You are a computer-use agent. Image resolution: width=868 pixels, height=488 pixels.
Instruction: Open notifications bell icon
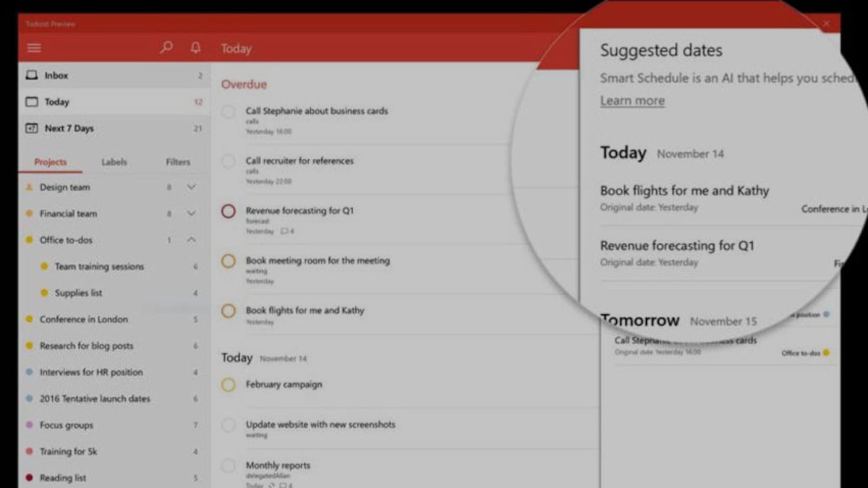coord(195,48)
